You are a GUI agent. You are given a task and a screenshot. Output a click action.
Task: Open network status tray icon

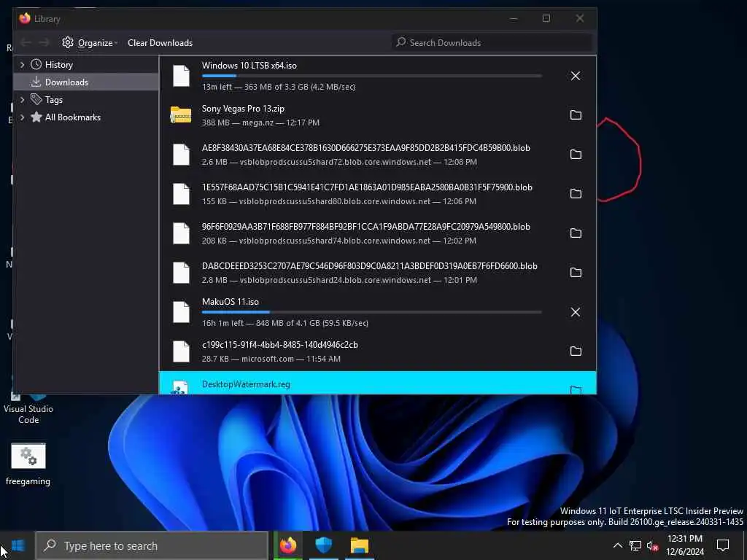coord(635,545)
